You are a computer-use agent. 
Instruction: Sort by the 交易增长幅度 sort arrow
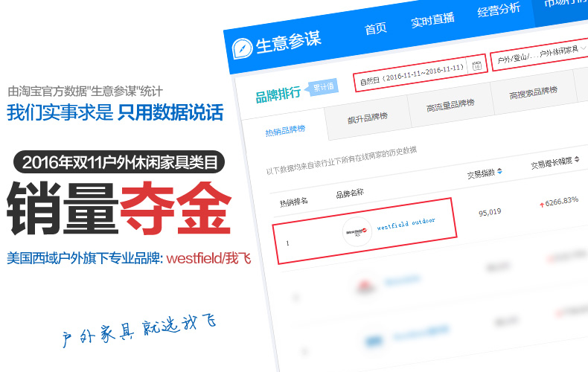pos(577,159)
